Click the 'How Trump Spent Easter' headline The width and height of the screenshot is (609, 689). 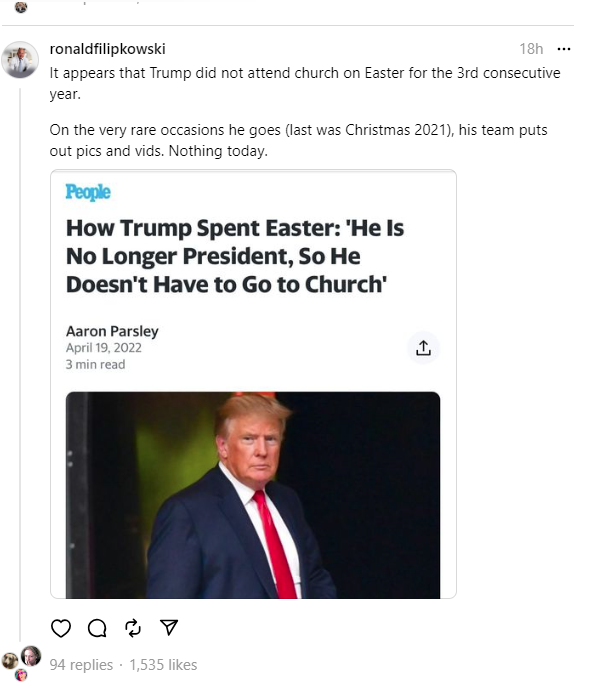(235, 256)
